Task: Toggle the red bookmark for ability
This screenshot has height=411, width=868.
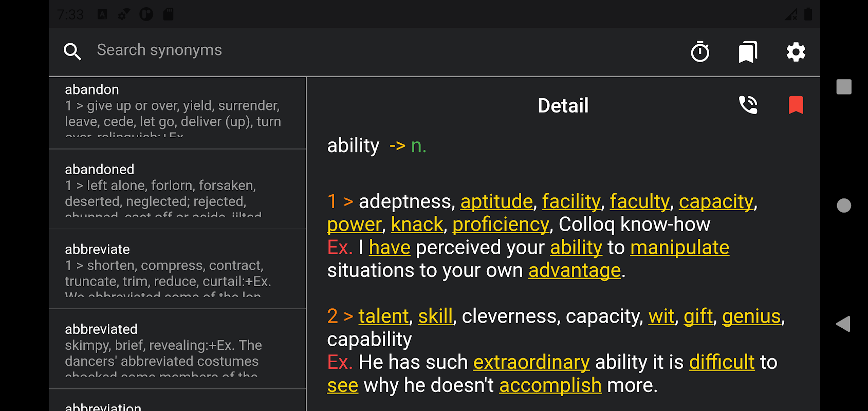Action: point(796,105)
